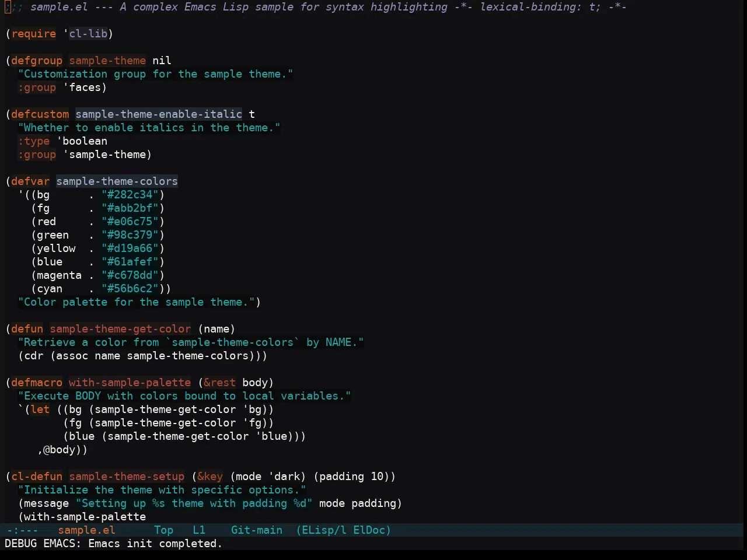Click the &rest parameter keyword
The image size is (747, 560).
pos(220,383)
